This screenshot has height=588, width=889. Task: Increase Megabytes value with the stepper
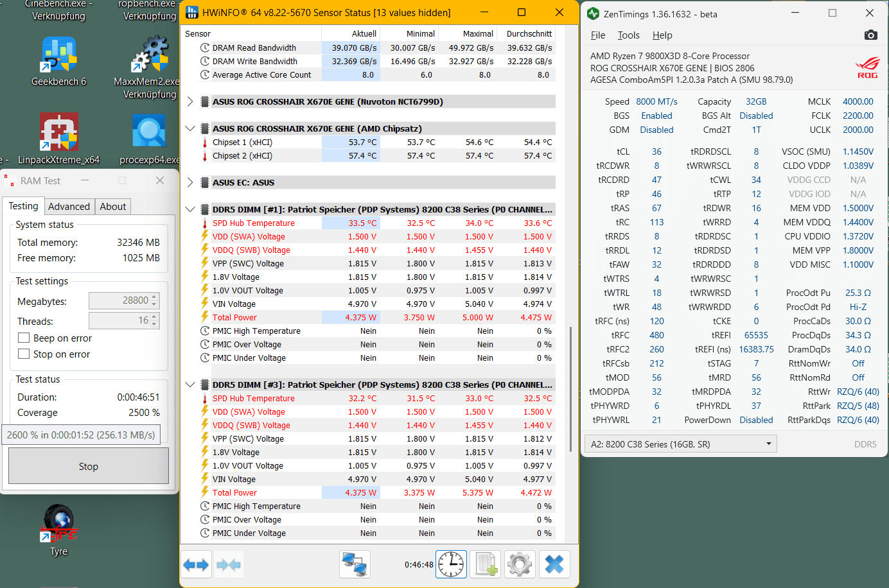154,297
